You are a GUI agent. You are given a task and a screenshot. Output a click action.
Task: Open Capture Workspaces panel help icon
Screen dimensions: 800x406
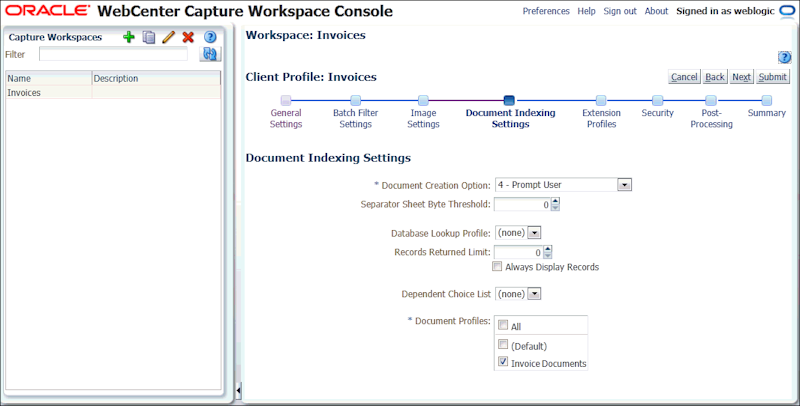(x=210, y=37)
